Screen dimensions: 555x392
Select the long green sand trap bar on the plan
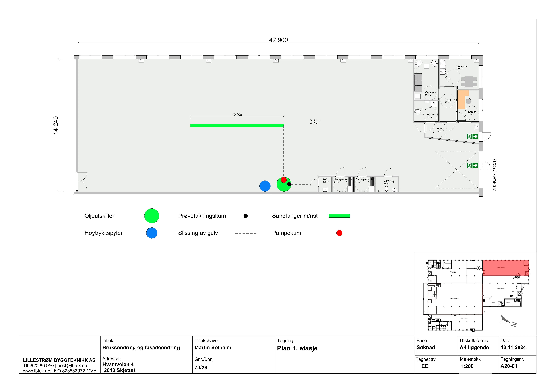pyautogui.click(x=237, y=125)
